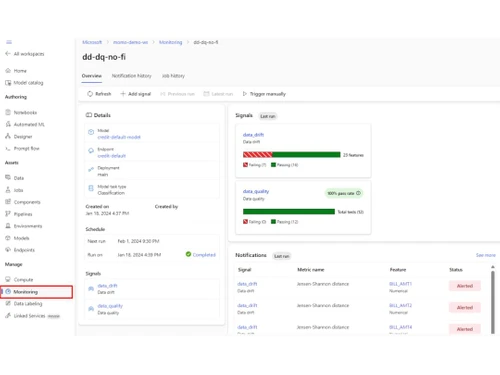Open BILL_AMT1 feature link

coord(401,284)
